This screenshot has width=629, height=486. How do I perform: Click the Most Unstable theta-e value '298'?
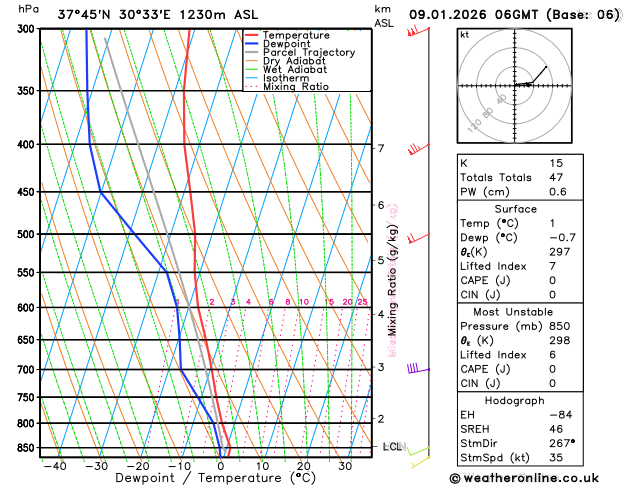[x=560, y=340]
